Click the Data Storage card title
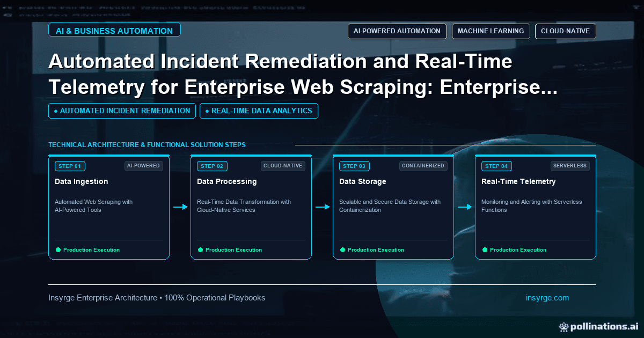Screen dimensions: 644x338 (362, 181)
